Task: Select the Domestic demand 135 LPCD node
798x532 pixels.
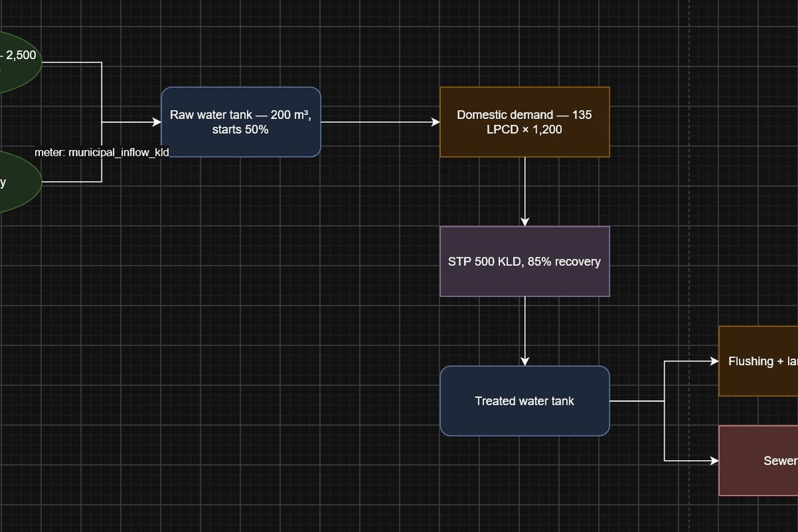Action: 525,122
